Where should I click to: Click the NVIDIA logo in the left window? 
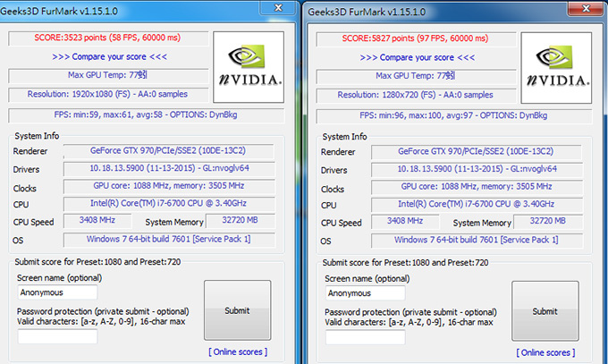(249, 67)
